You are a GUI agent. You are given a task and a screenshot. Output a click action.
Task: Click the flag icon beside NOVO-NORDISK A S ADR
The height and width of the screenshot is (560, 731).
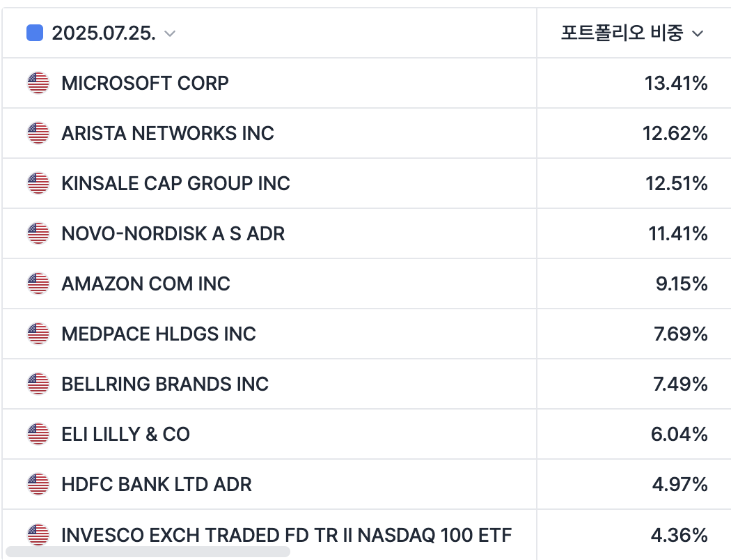coord(38,233)
